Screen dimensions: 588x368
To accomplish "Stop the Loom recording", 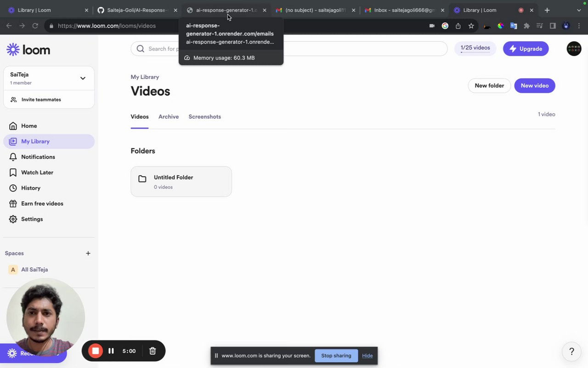I will click(96, 351).
